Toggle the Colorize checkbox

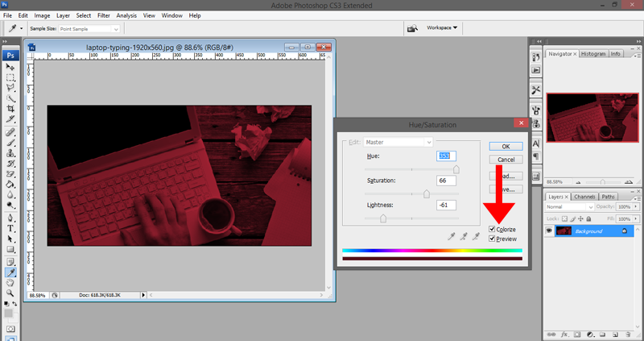tap(492, 229)
